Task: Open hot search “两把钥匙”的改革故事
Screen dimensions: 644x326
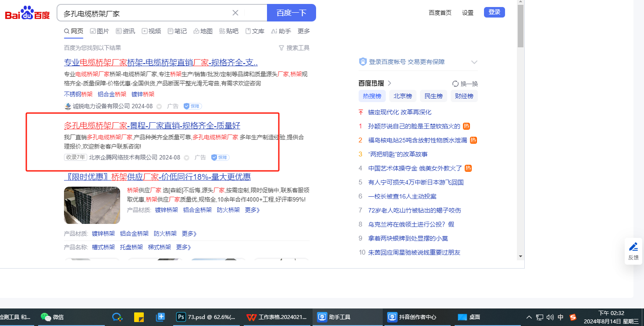Action: 398,154
